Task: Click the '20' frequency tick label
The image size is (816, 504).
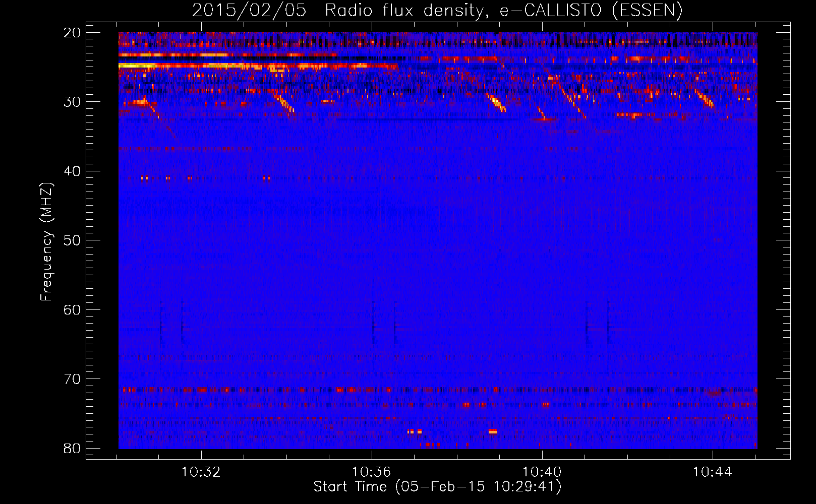Action: pos(73,33)
